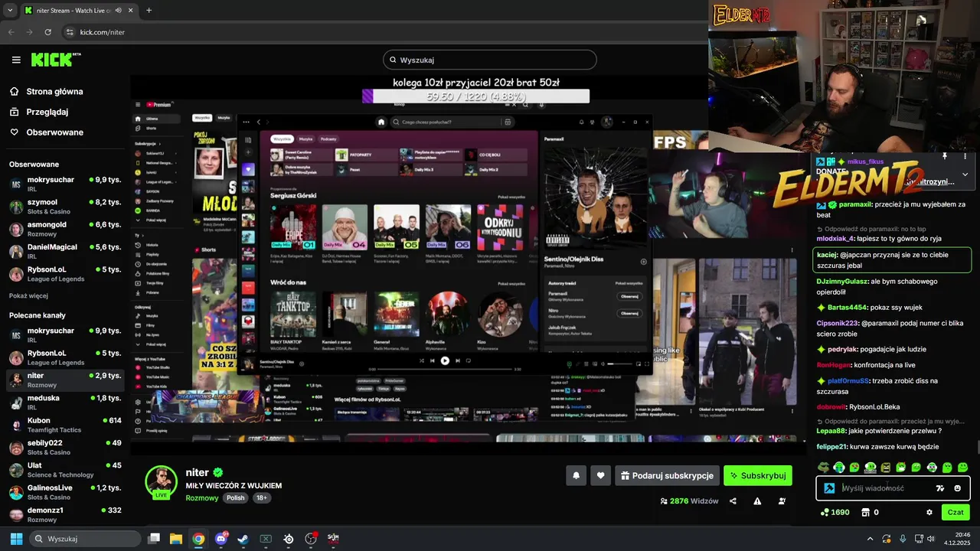Click the translate icon in chat input
Screen dimensions: 980x551
click(x=940, y=488)
